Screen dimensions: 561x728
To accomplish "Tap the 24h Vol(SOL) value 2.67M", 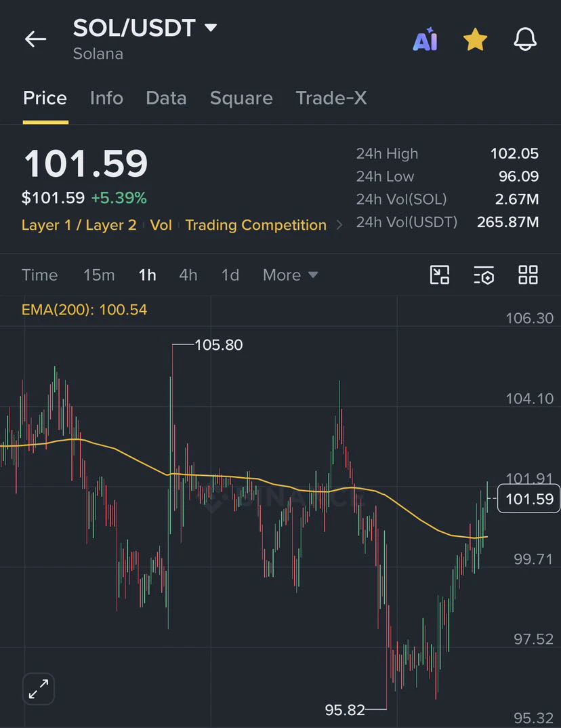I will [x=517, y=199].
